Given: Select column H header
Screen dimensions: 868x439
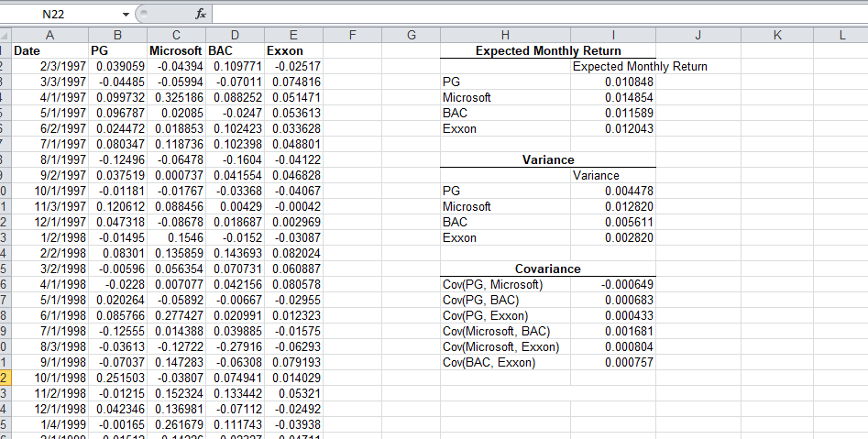Looking at the screenshot, I should point(505,36).
